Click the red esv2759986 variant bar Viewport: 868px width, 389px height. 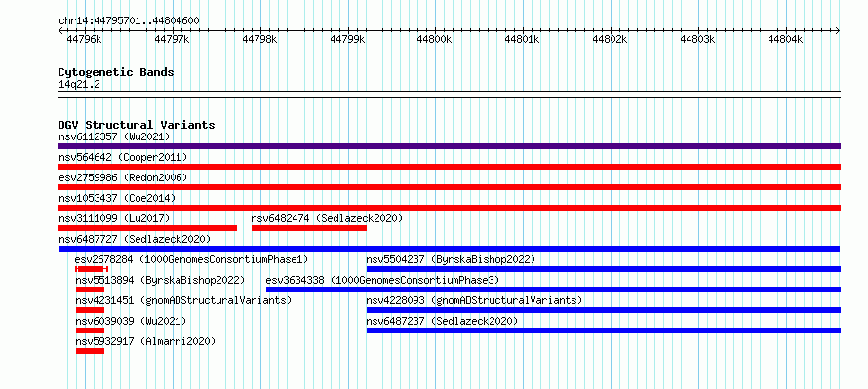pos(449,187)
